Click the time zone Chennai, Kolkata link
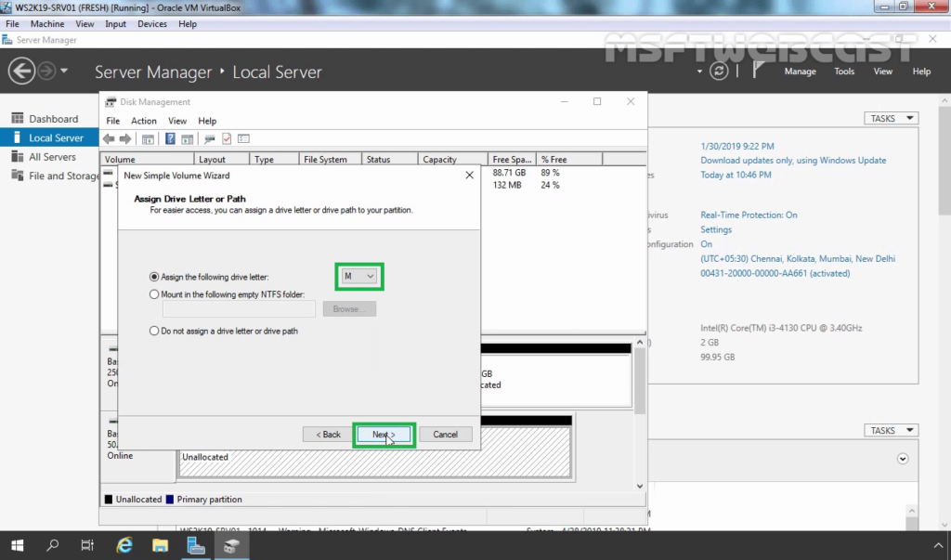The height and width of the screenshot is (560, 951). [798, 258]
